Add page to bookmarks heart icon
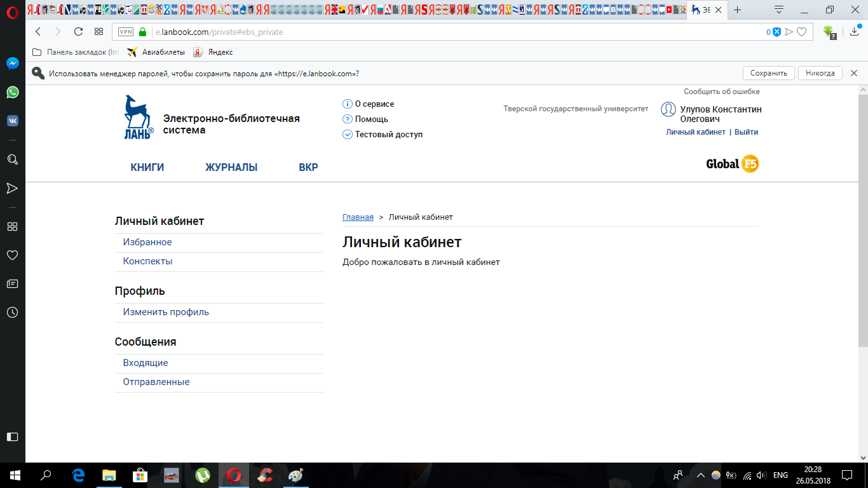Screen dimensions: 868x488 point(802,32)
